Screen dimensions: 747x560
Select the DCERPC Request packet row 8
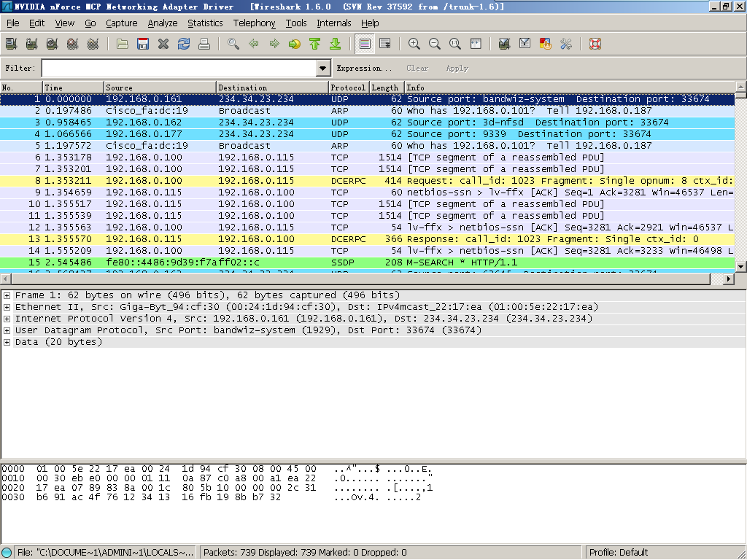tap(368, 181)
